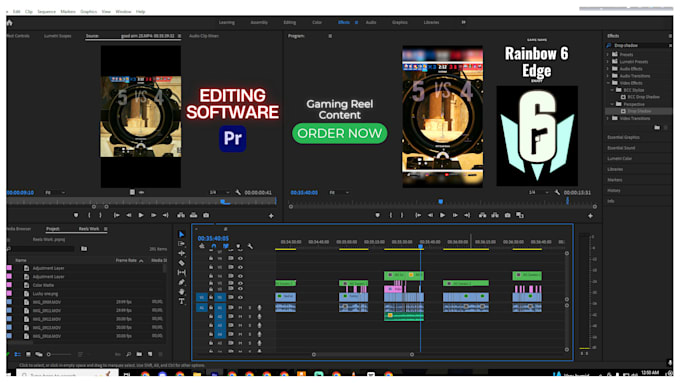Click Overwrite button in Source monitor

coord(193,215)
